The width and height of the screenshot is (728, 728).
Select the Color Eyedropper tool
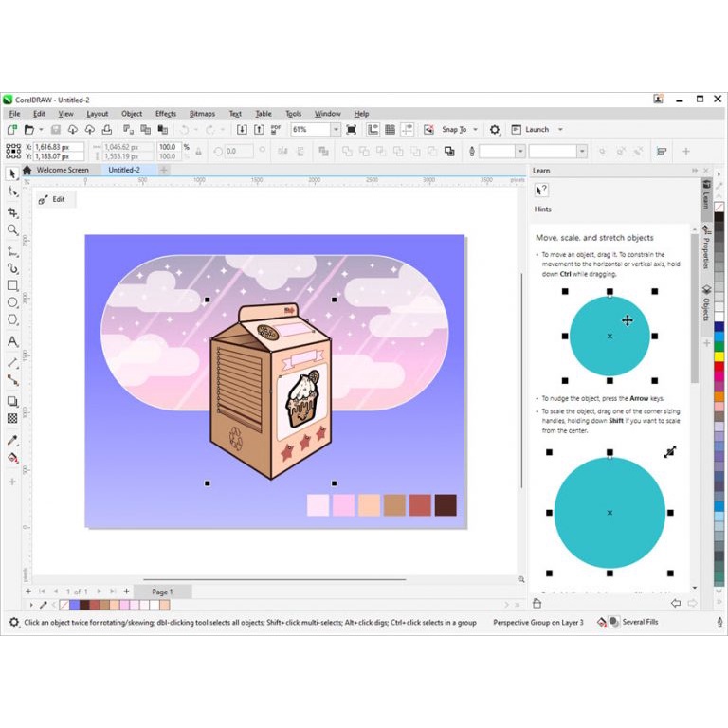tap(12, 440)
